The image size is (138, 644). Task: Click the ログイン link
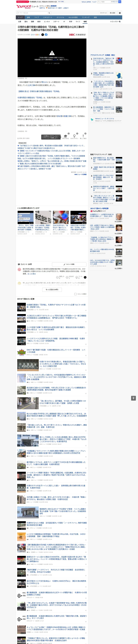[x=42, y=8]
